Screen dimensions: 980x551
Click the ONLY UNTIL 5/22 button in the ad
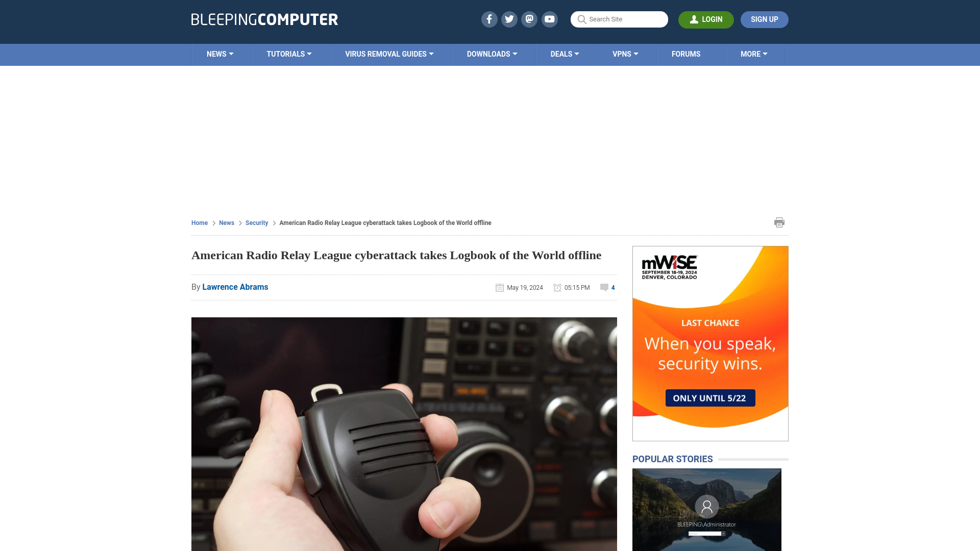pyautogui.click(x=709, y=397)
